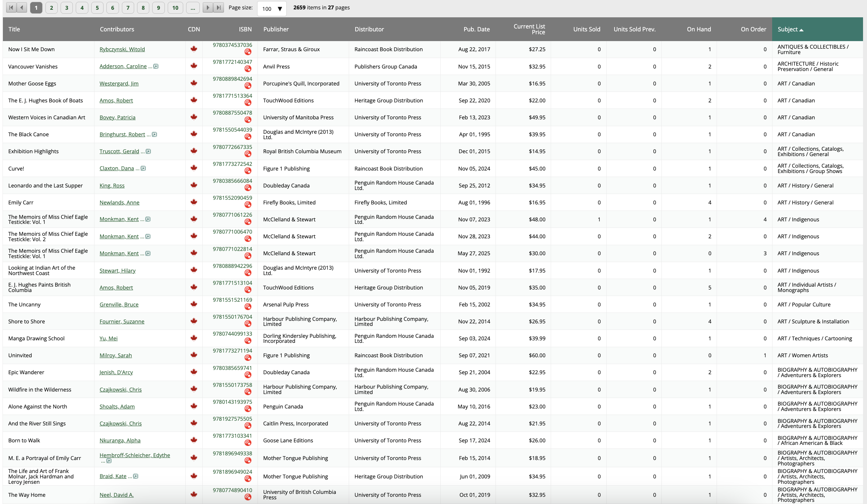Image resolution: width=867 pixels, height=504 pixels.
Task: Click the maple leaf icon for The Uncanny
Action: click(194, 304)
